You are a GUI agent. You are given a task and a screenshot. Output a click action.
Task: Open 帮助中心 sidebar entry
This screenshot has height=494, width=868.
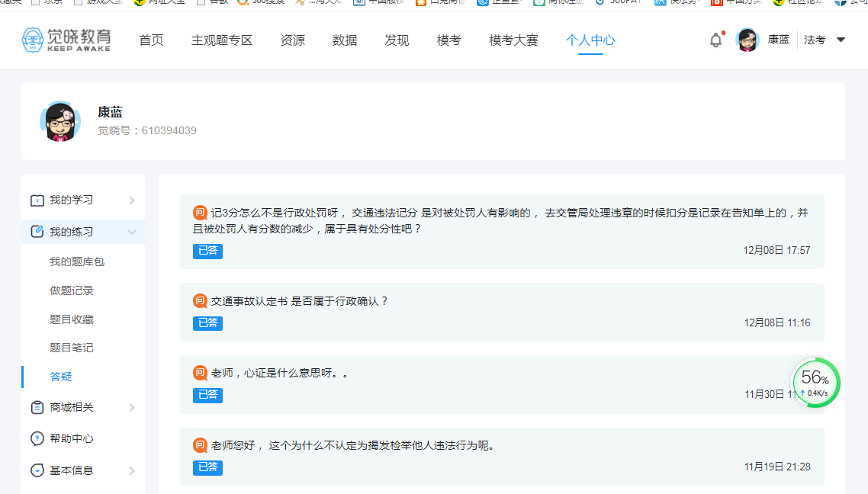click(72, 438)
